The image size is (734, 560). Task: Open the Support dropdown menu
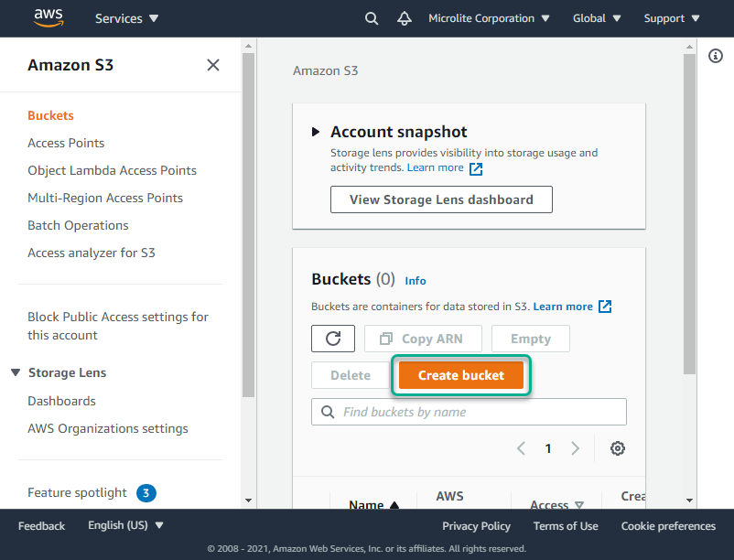[672, 18]
